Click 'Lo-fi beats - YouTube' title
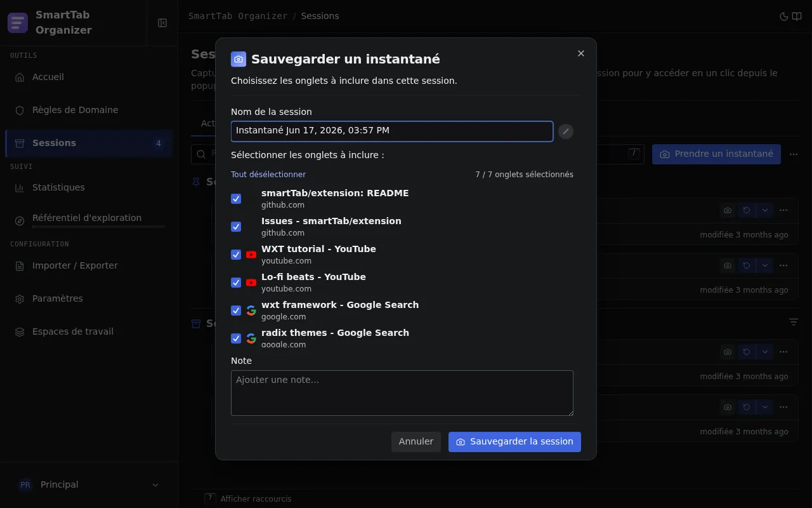The width and height of the screenshot is (812, 508). [313, 277]
